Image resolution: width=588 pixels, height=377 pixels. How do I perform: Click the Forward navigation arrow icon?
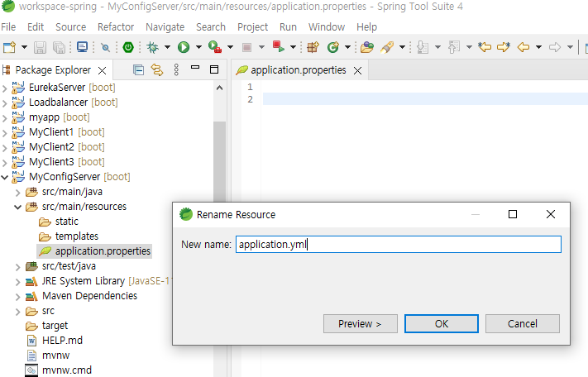[x=555, y=47]
